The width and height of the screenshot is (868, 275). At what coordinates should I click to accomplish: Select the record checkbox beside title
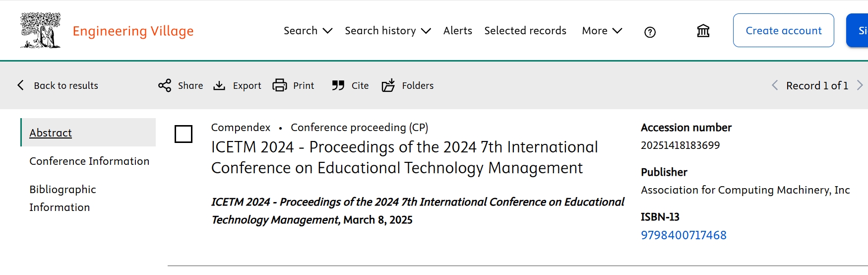tap(184, 134)
